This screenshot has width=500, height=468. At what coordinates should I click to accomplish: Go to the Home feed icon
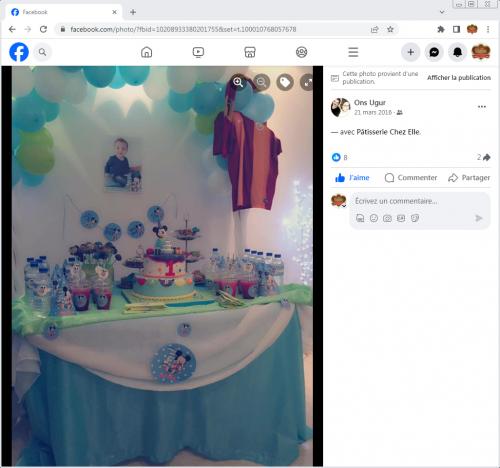[x=147, y=52]
